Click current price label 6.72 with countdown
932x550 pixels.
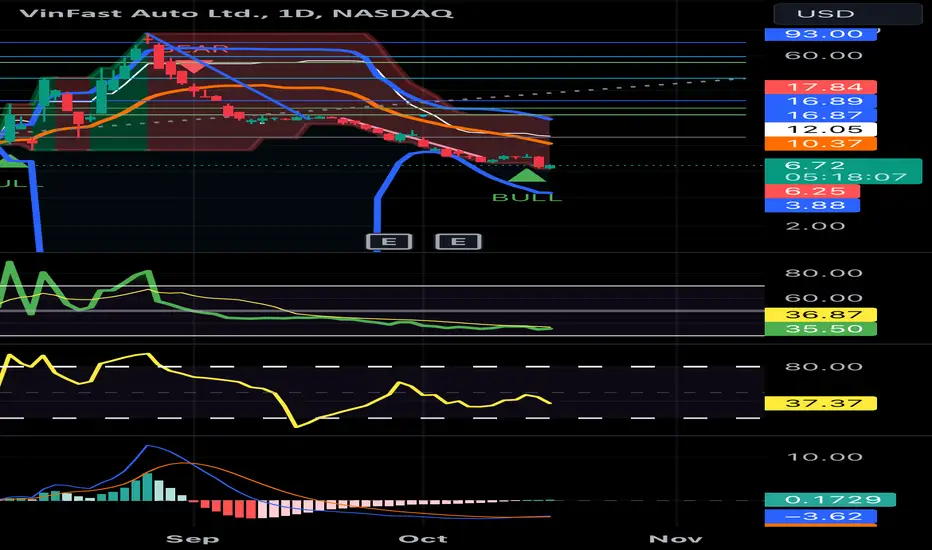843,171
